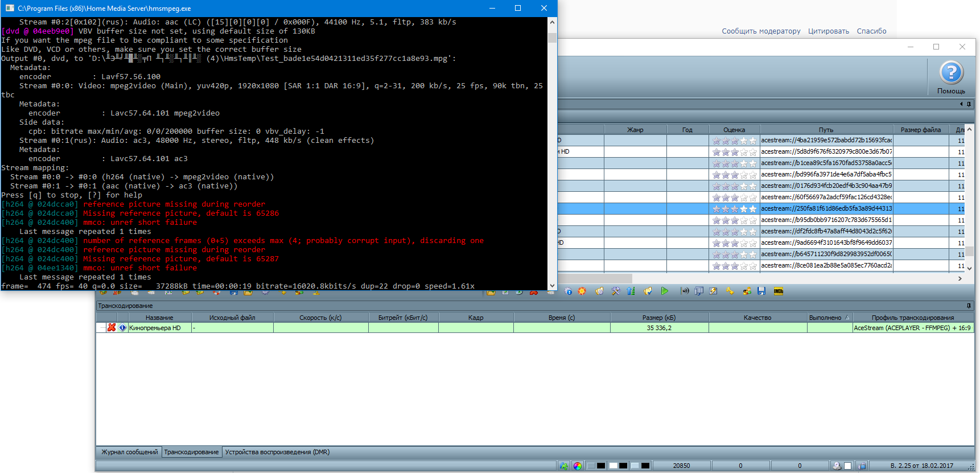Click the blue info icon for Кинопремьера HD
The width and height of the screenshot is (980, 473).
[x=122, y=328]
